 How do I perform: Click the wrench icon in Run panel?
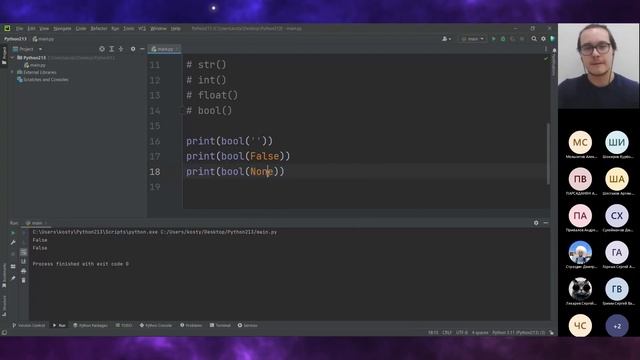[x=13, y=243]
